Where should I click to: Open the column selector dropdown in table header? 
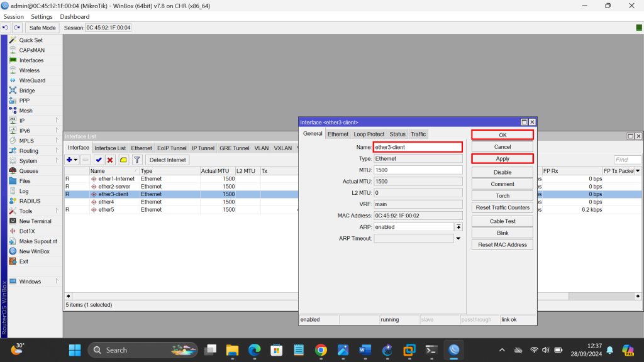click(x=638, y=171)
